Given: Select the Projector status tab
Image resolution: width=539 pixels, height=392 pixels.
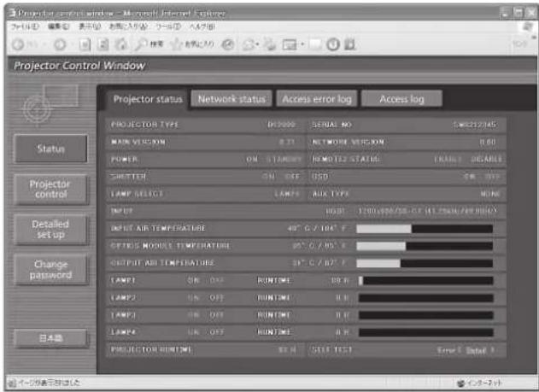Looking at the screenshot, I should [148, 99].
